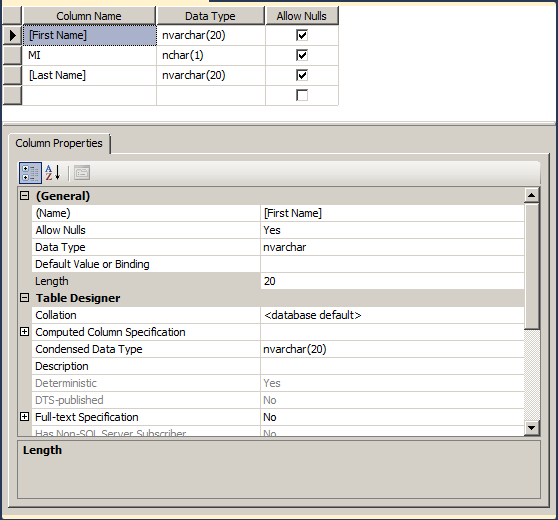Screen dimensions: 558x520
Task: Click Data Type property value nvarchar
Action: [392, 247]
